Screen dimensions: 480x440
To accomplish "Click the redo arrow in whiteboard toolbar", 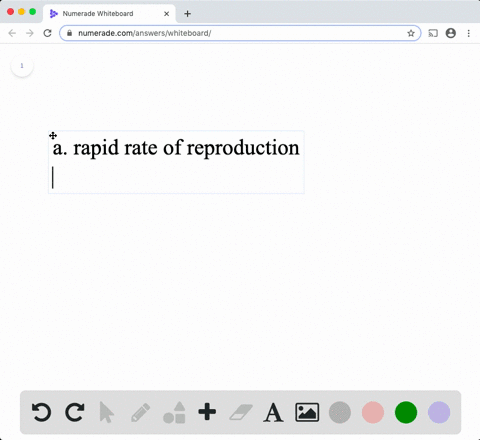I will pyautogui.click(x=74, y=412).
